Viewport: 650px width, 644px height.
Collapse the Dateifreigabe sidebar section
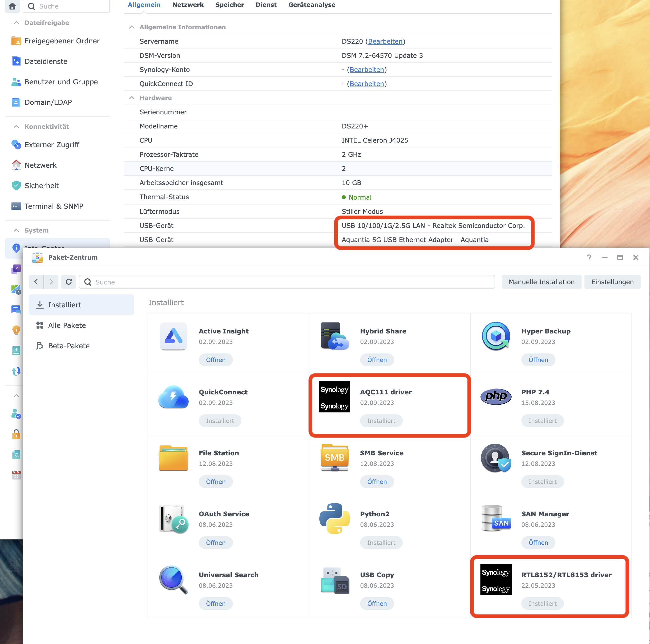point(16,23)
